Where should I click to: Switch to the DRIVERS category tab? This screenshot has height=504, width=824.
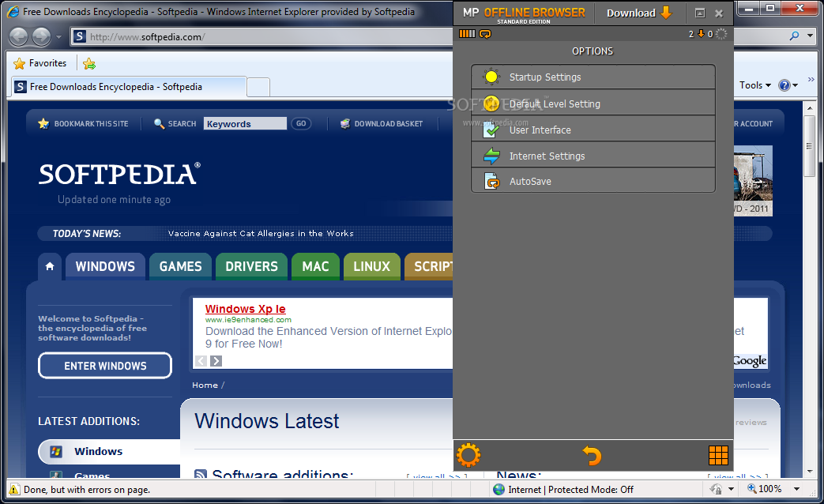tap(252, 266)
